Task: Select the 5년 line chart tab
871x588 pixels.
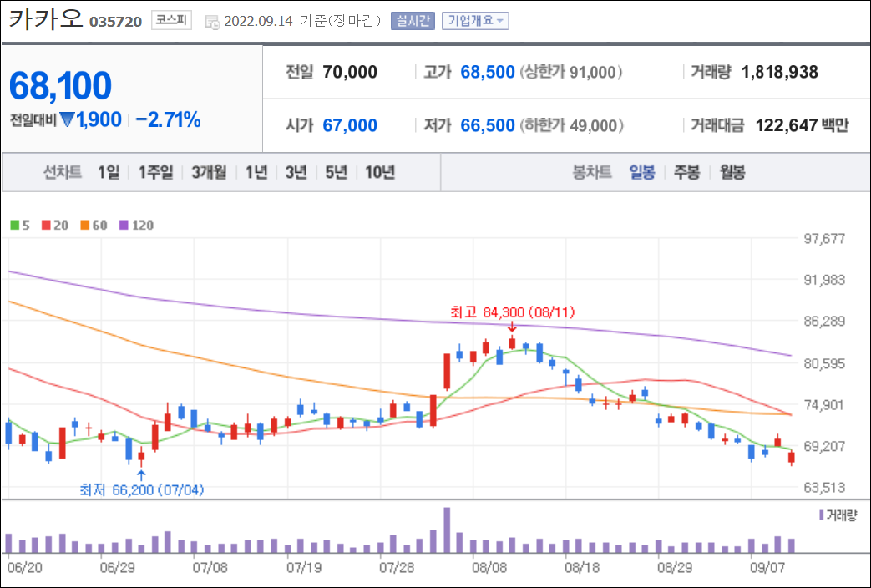Action: pyautogui.click(x=336, y=172)
